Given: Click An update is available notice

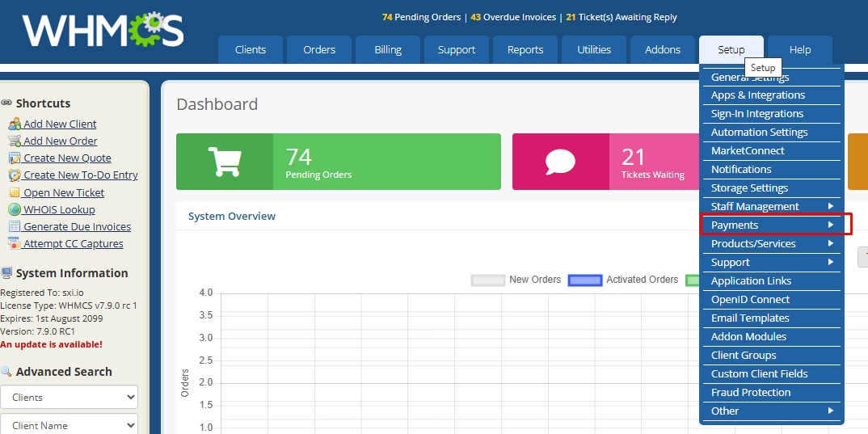Looking at the screenshot, I should [52, 344].
